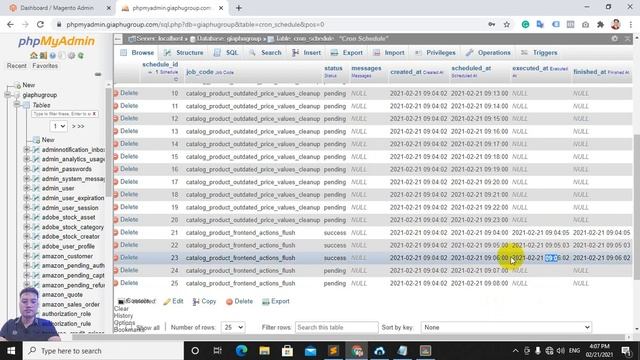640x360 pixels.
Task: Bookmark this page with star icon
Action: tap(507, 24)
